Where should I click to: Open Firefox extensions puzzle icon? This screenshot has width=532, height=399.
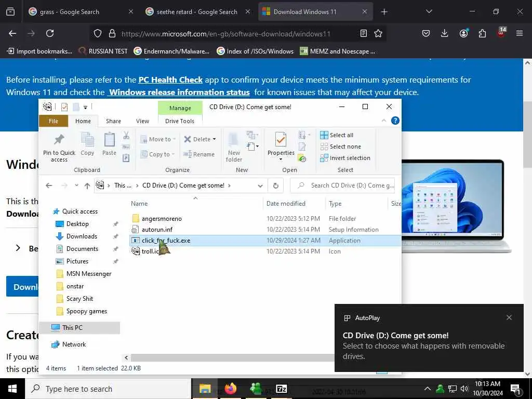pyautogui.click(x=482, y=33)
